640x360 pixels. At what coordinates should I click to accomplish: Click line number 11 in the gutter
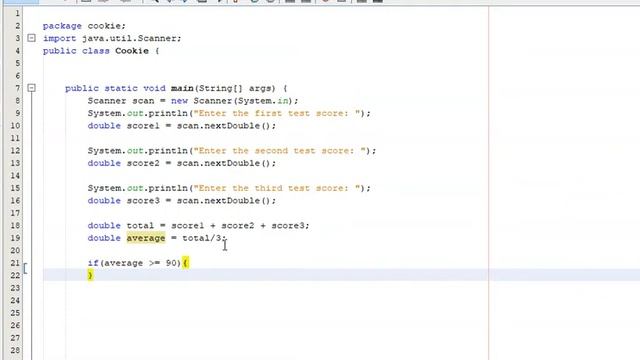[x=15, y=138]
